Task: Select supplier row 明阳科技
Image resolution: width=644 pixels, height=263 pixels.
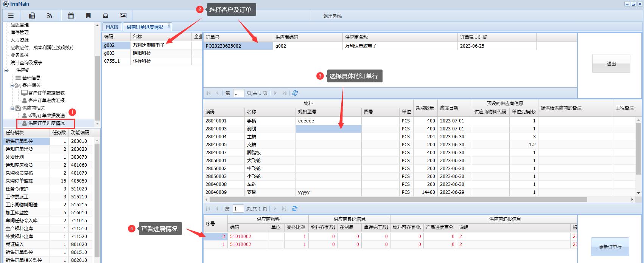Action: [142, 53]
